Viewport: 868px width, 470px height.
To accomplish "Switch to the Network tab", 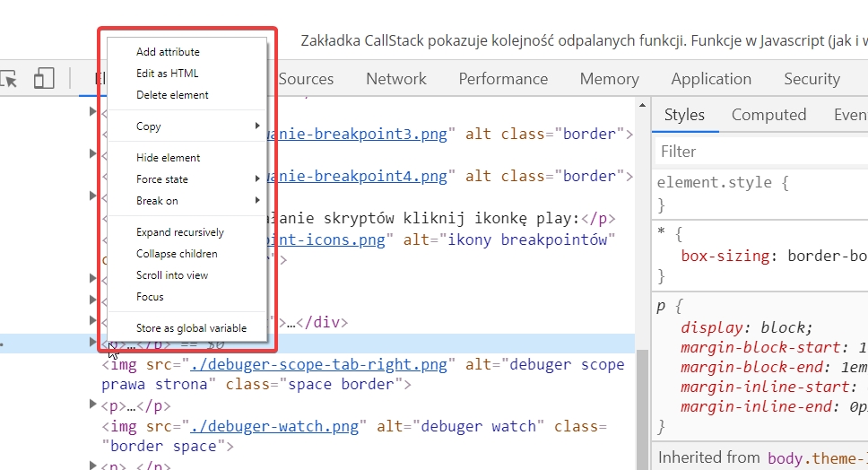I will click(395, 79).
